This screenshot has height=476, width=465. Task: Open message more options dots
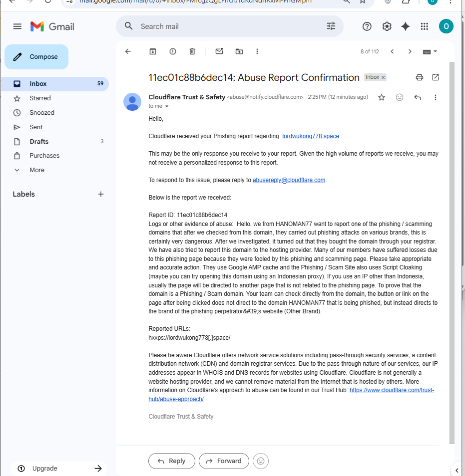pyautogui.click(x=435, y=97)
